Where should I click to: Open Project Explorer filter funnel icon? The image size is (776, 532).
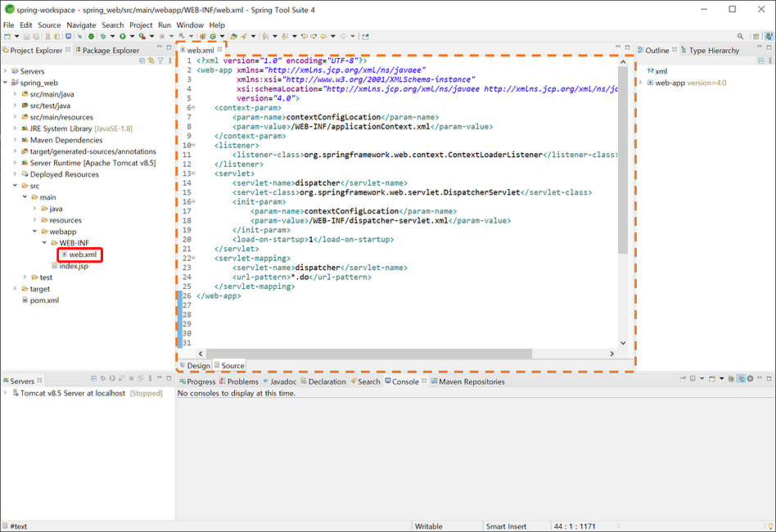[160, 61]
